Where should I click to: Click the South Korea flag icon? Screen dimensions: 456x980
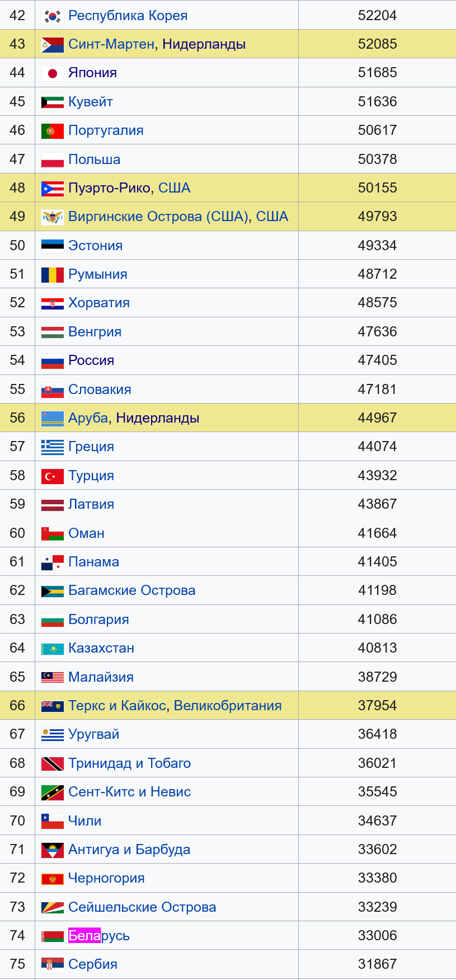point(53,16)
